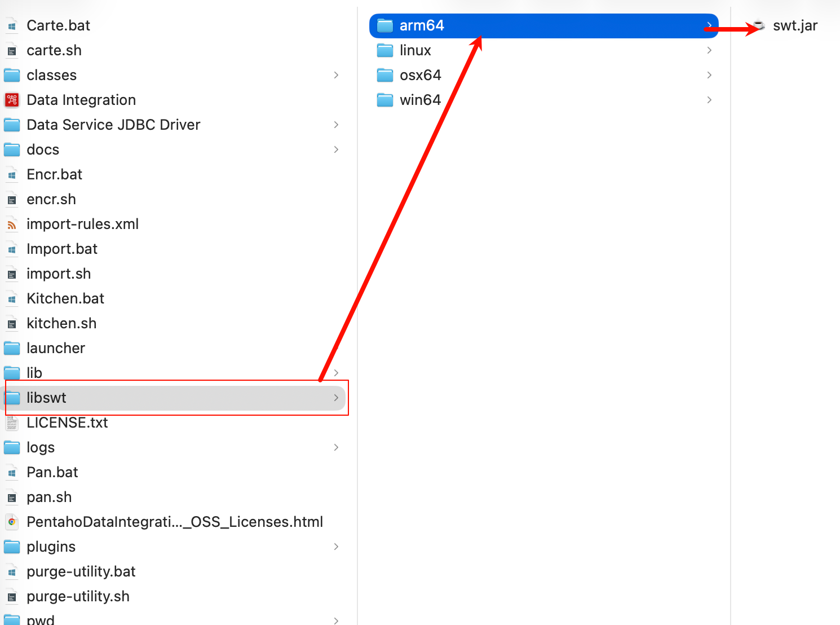Click the kitchen.sh shell script icon
This screenshot has width=840, height=625.
tap(12, 324)
